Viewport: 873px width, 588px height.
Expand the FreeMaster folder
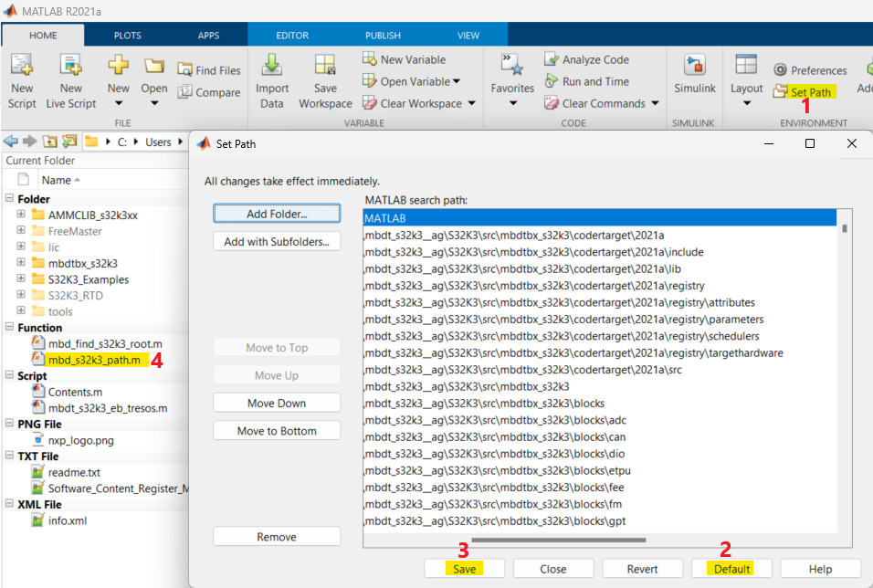point(21,230)
